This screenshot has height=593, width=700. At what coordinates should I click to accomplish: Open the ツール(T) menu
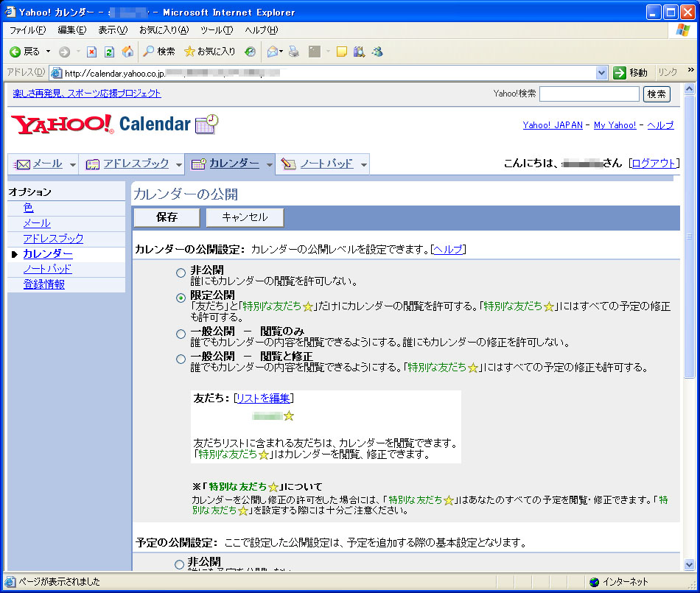click(x=217, y=30)
